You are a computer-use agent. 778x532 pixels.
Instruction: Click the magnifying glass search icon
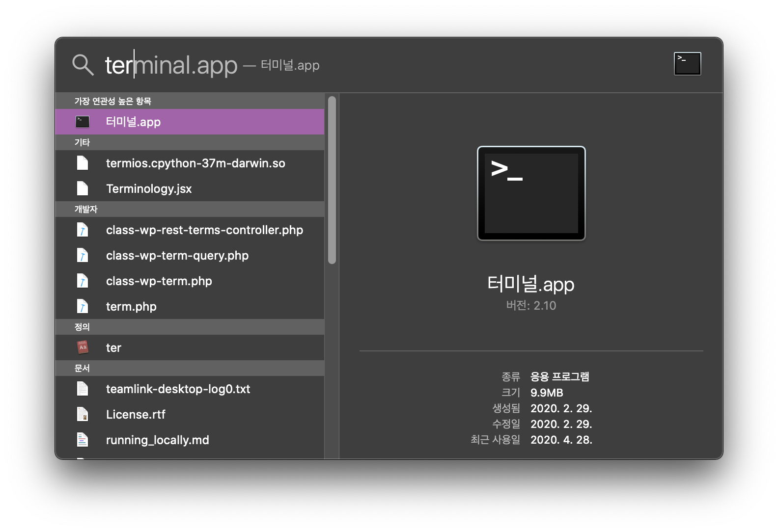point(83,65)
